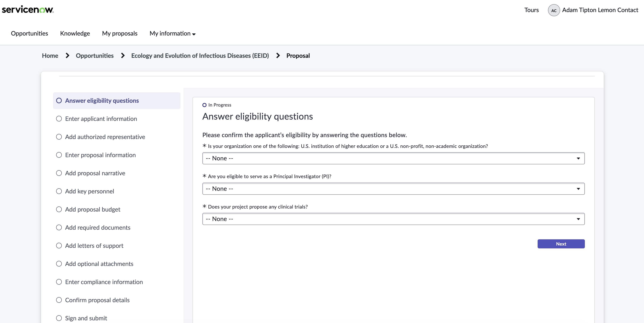Go to Opportunities breadcrumb link
This screenshot has height=323, width=644.
94,56
